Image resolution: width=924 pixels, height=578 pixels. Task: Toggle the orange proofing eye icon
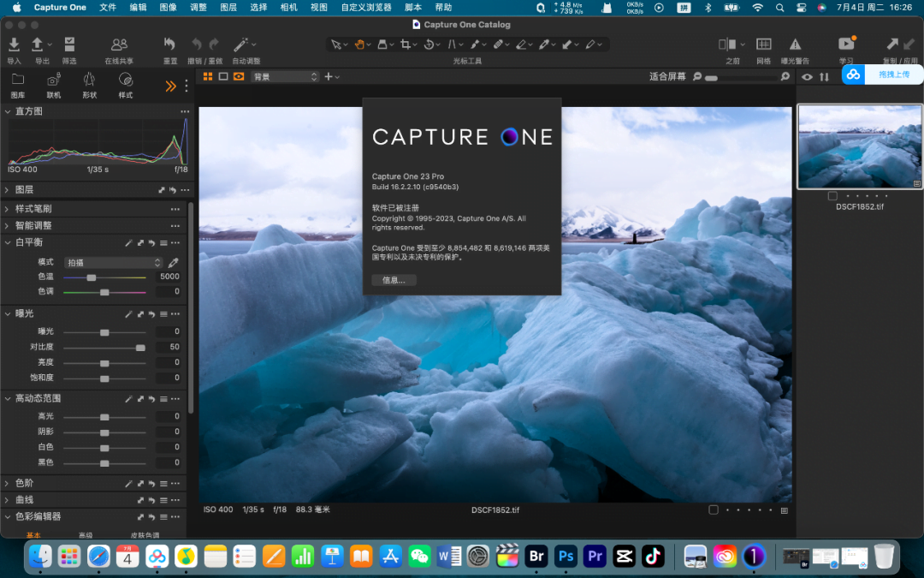point(239,77)
